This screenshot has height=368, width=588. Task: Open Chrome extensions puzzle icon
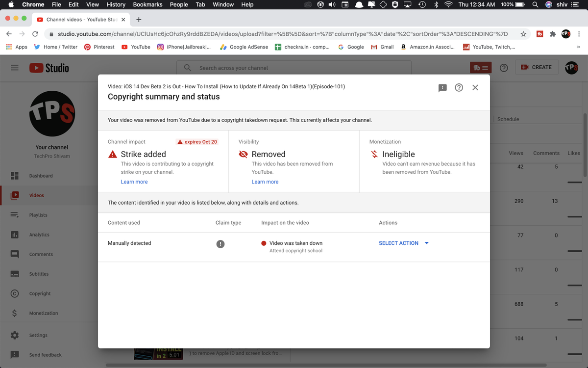point(553,34)
